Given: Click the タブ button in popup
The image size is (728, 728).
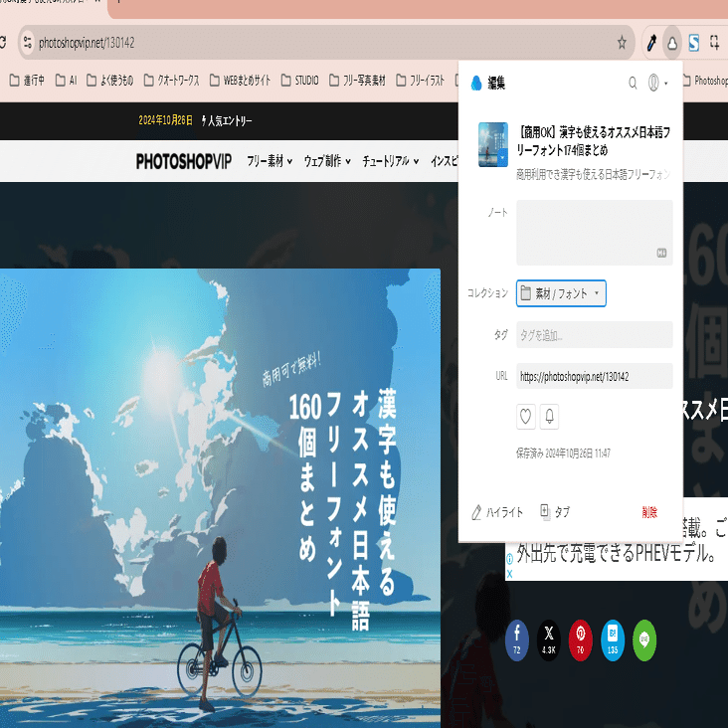Looking at the screenshot, I should (555, 511).
